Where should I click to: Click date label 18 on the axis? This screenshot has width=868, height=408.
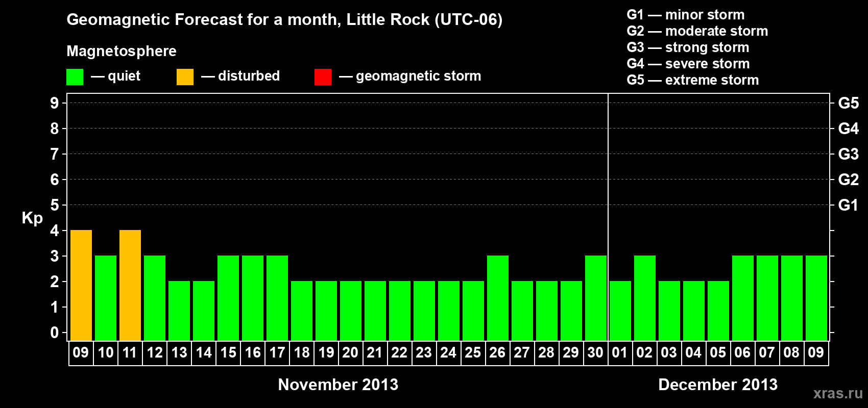coord(302,353)
